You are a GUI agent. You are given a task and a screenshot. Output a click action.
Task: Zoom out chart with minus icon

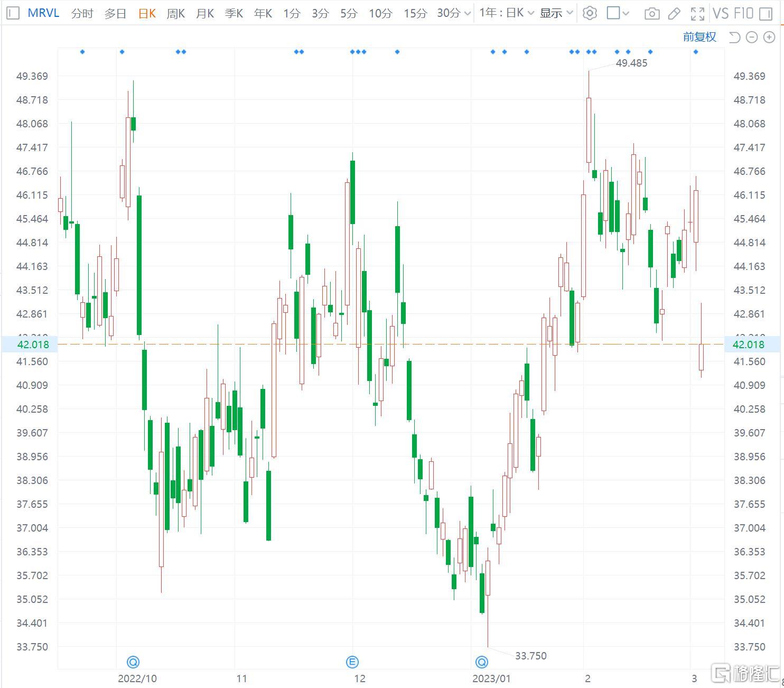(x=752, y=37)
